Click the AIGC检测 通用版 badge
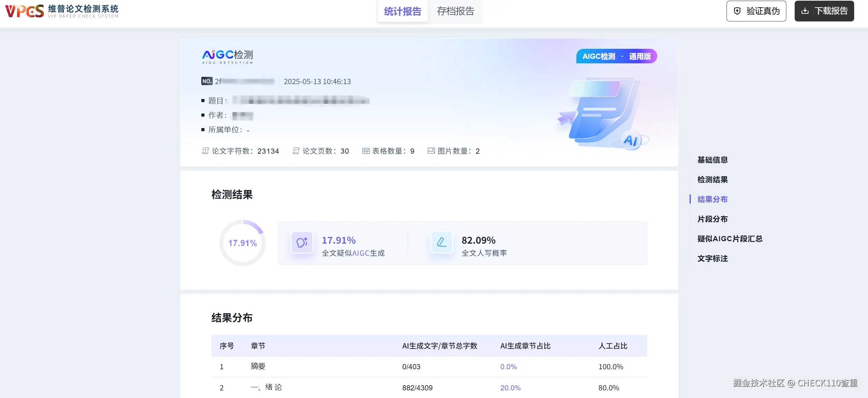 click(616, 56)
